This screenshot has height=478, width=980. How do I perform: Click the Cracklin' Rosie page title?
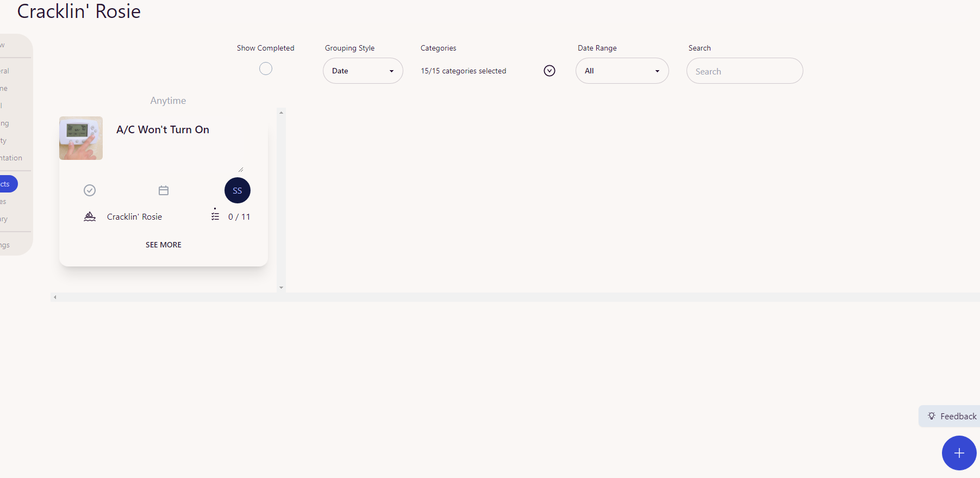[x=79, y=11]
